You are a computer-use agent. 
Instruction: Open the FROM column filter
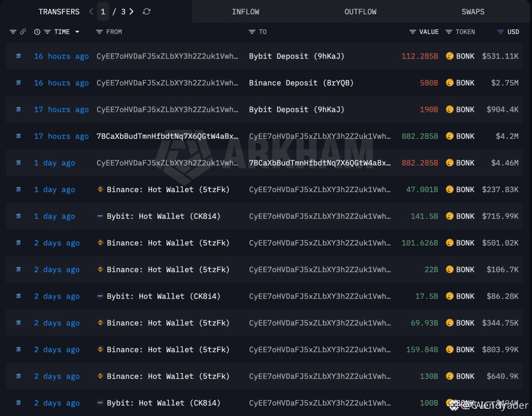(x=99, y=32)
